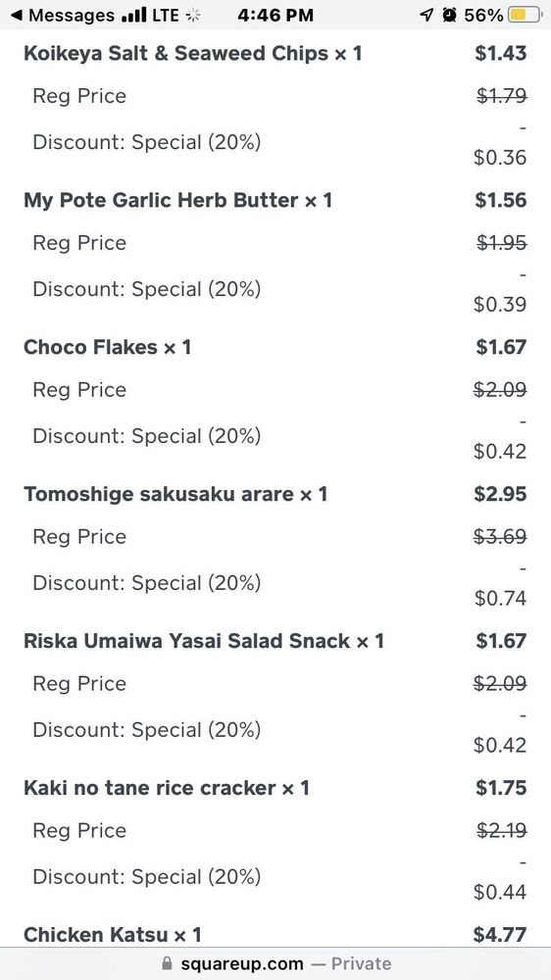Tap the Private browsing label
This screenshot has height=980, width=551.
[362, 963]
